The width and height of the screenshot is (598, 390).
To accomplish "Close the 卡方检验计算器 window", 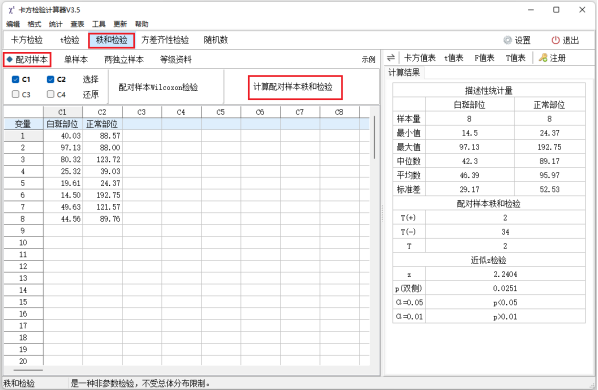I will tap(582, 10).
